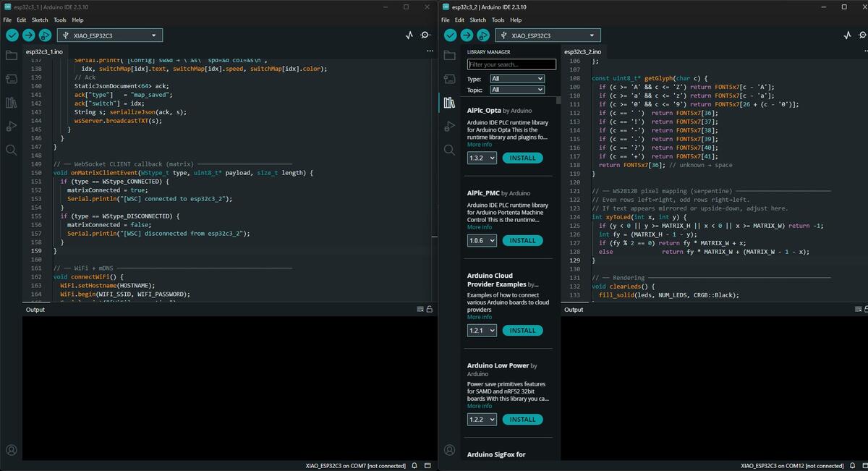Open version 1.2.2 dropdown for Arduino Low Power

[482, 420]
